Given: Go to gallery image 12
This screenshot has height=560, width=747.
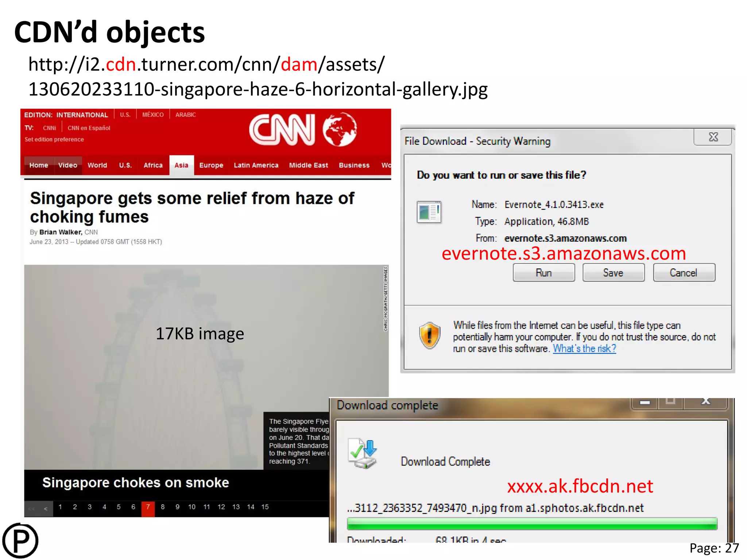Looking at the screenshot, I should point(221,507).
